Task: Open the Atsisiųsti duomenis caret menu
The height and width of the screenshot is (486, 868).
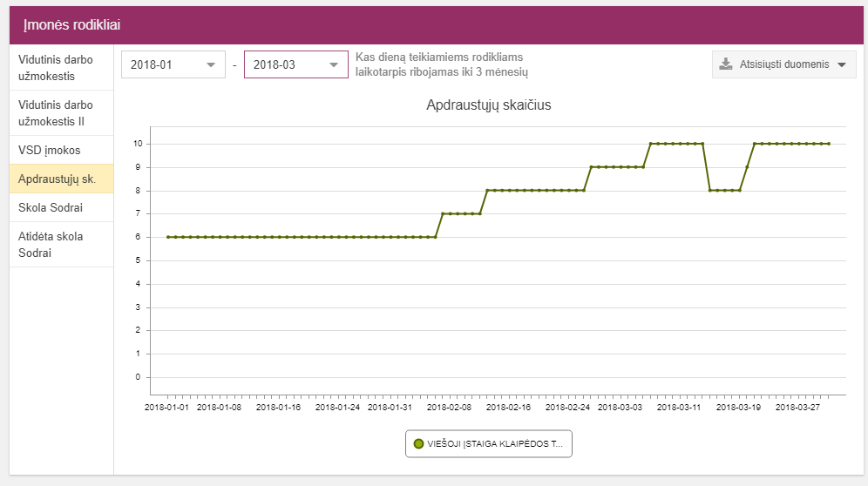Action: pyautogui.click(x=841, y=65)
